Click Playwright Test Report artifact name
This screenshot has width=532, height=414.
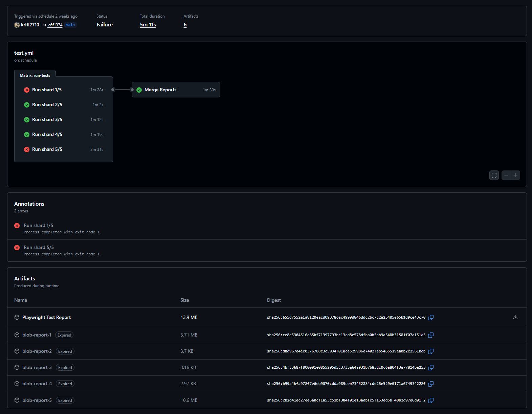(x=46, y=318)
